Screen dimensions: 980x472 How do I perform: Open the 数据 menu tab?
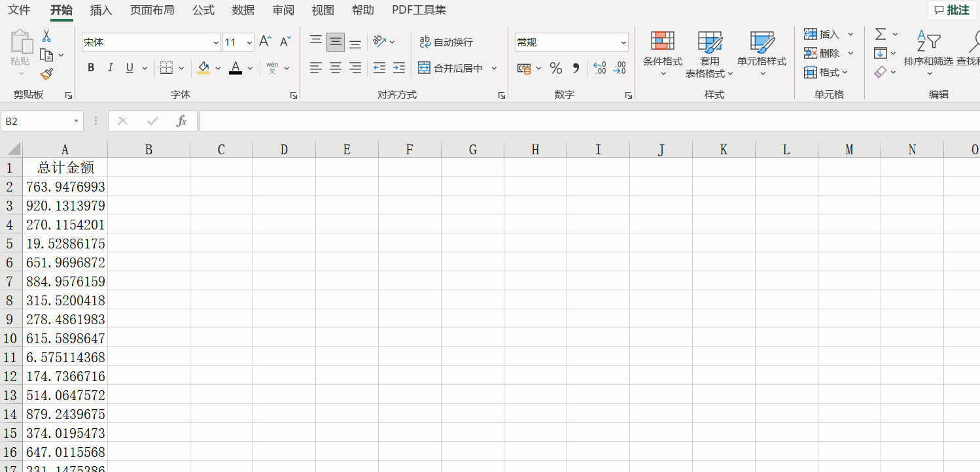[x=243, y=10]
